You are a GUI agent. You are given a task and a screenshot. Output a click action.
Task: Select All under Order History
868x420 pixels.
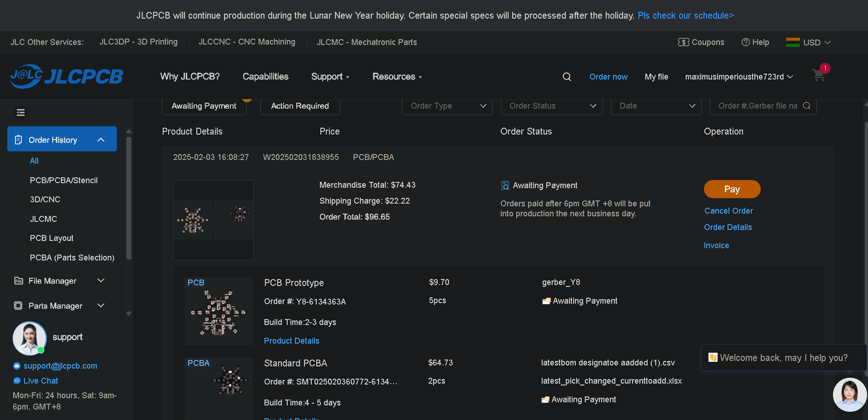34,161
